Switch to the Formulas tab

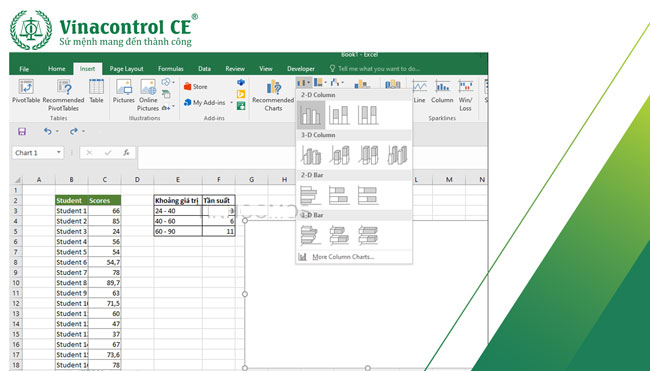tap(170, 69)
